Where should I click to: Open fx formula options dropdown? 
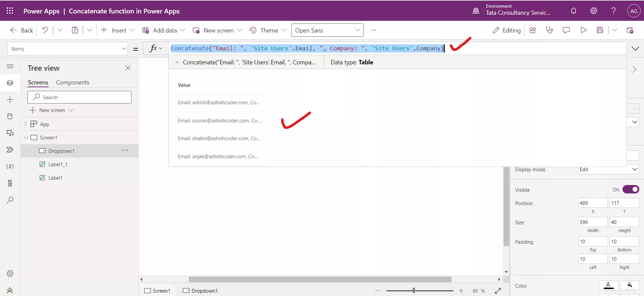click(161, 49)
